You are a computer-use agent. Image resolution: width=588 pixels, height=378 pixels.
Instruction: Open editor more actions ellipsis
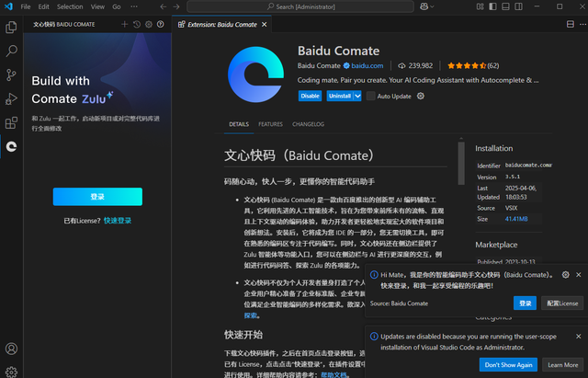[582, 25]
